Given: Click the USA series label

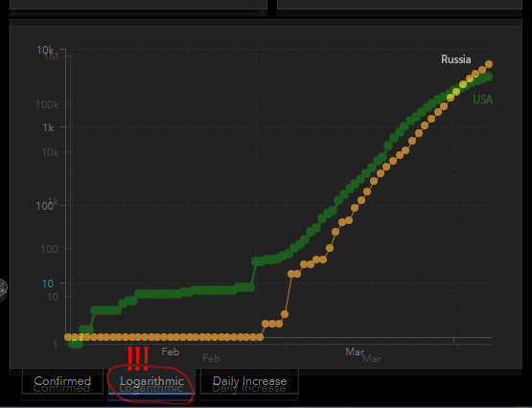Looking at the screenshot, I should 482,100.
